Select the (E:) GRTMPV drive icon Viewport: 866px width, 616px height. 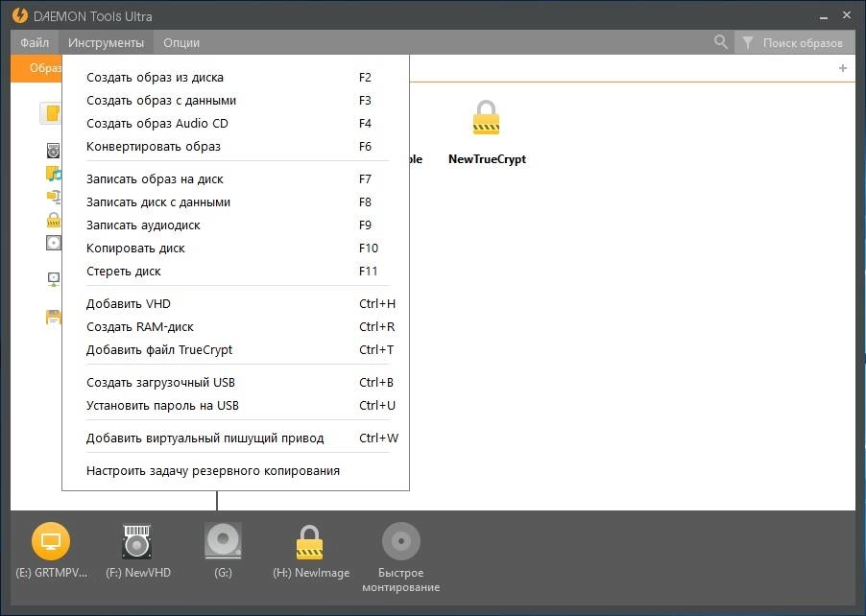point(51,541)
